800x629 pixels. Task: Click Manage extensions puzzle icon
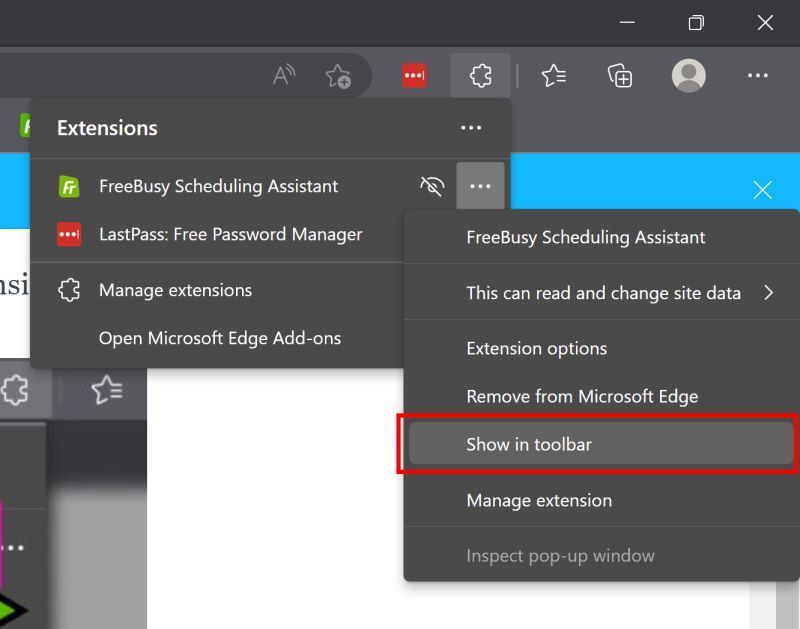[x=69, y=290]
